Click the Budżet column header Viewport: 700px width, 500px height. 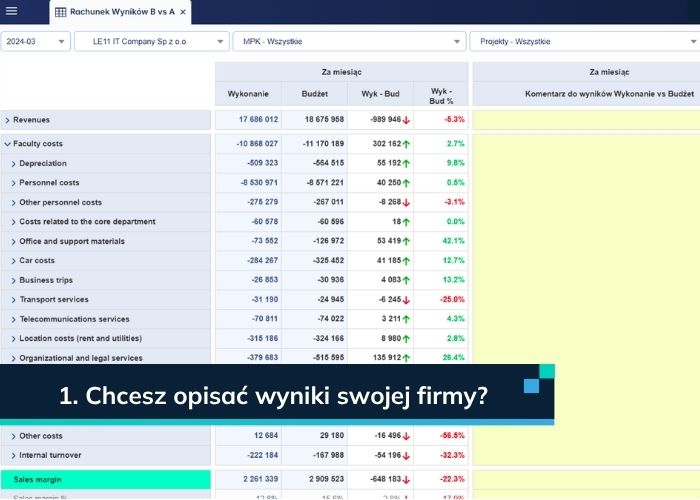click(x=315, y=94)
